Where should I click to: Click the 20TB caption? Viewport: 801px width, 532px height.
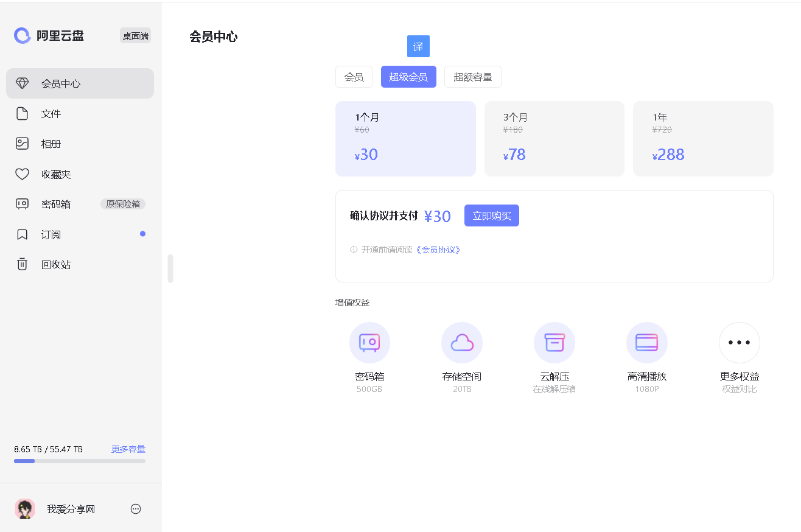[462, 389]
